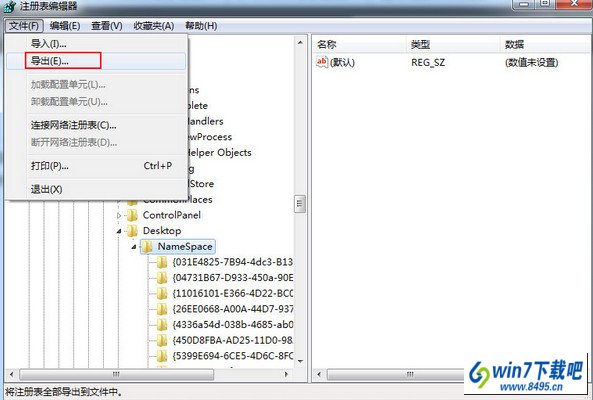Select the ControlPanel folder icon
The height and width of the screenshot is (400, 593).
click(132, 215)
